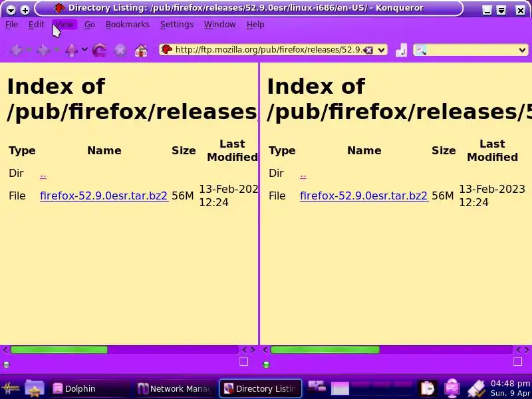
Task: Open the Help menu
Action: (255, 25)
